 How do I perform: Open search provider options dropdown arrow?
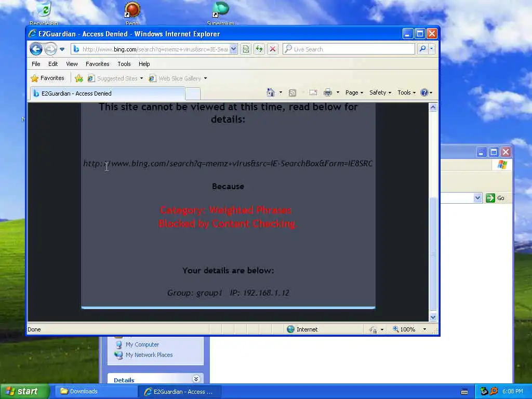pos(432,49)
